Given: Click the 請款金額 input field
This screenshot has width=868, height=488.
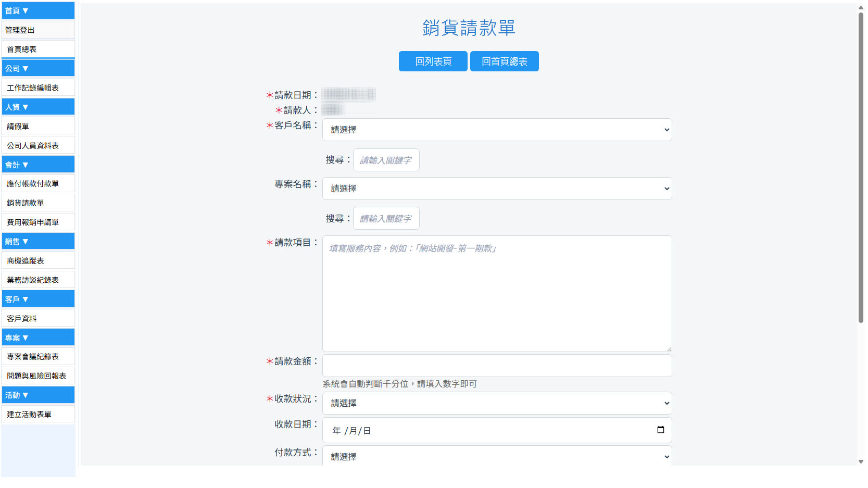Looking at the screenshot, I should click(497, 366).
